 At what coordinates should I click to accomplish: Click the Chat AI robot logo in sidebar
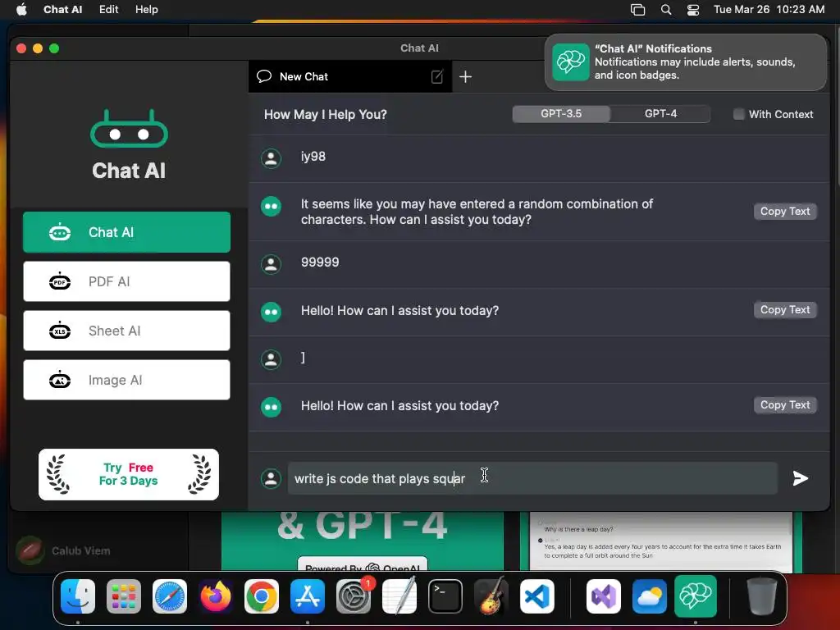(129, 129)
